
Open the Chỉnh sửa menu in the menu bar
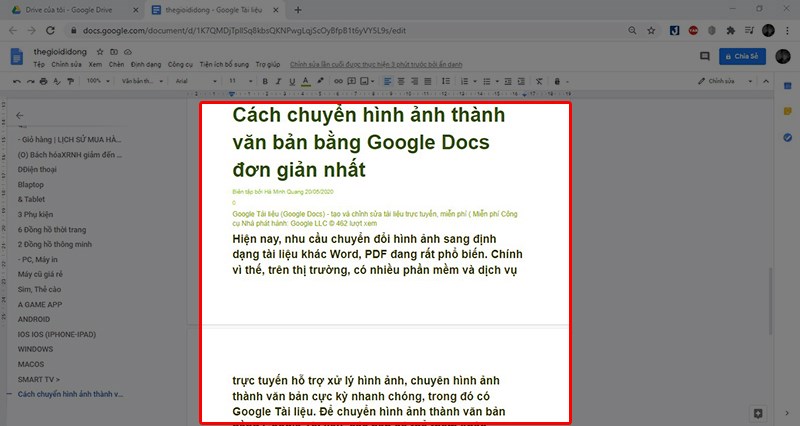tap(66, 64)
